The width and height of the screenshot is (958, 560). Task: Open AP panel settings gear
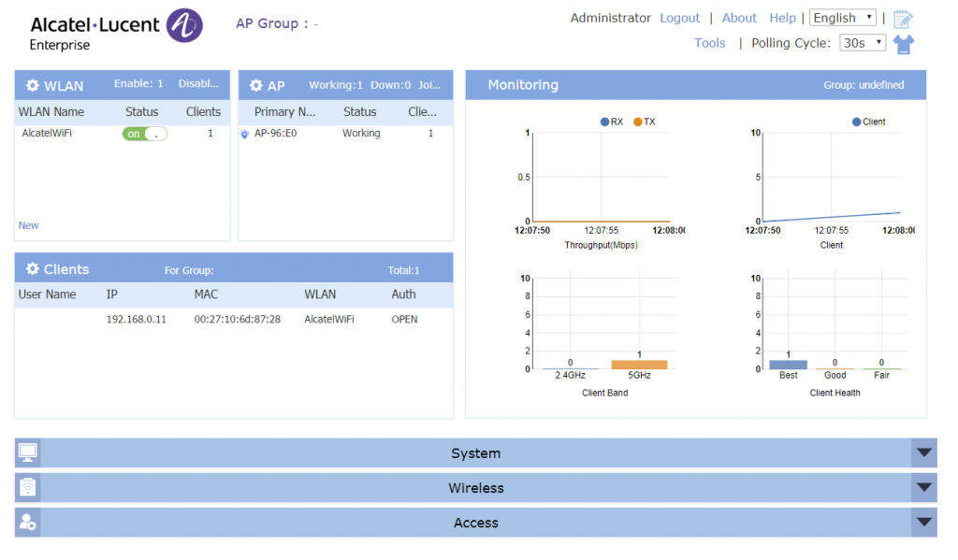(x=256, y=86)
